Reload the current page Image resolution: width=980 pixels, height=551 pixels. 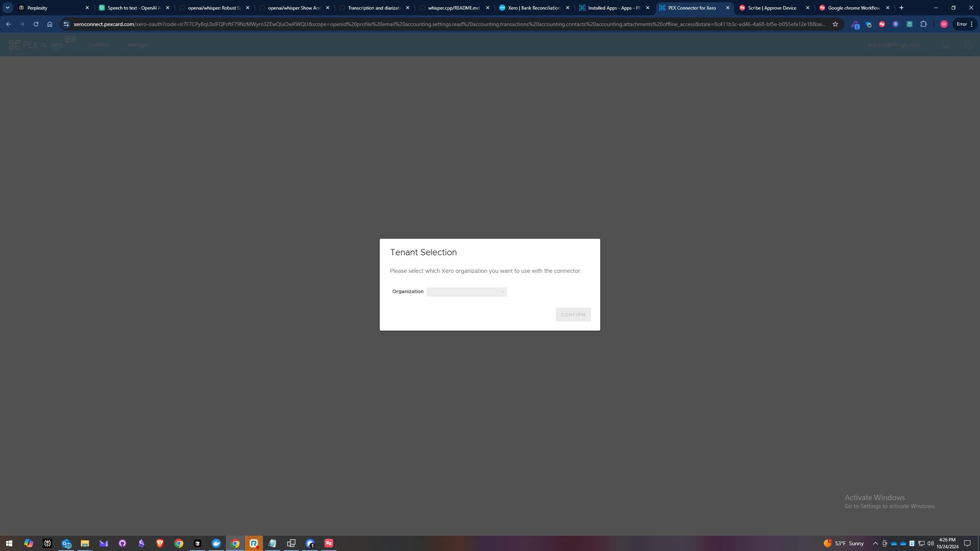coord(36,24)
